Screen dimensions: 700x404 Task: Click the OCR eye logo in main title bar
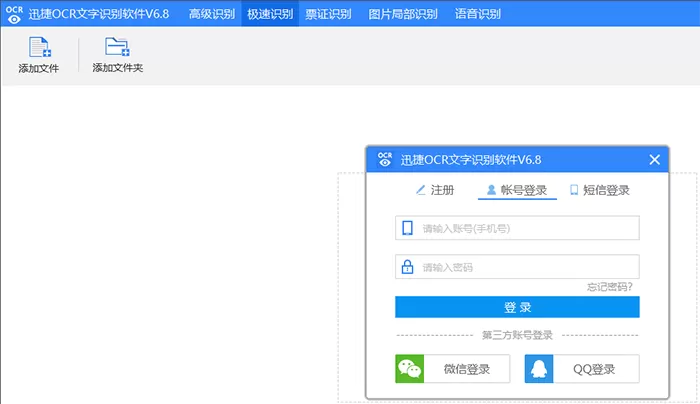click(14, 14)
